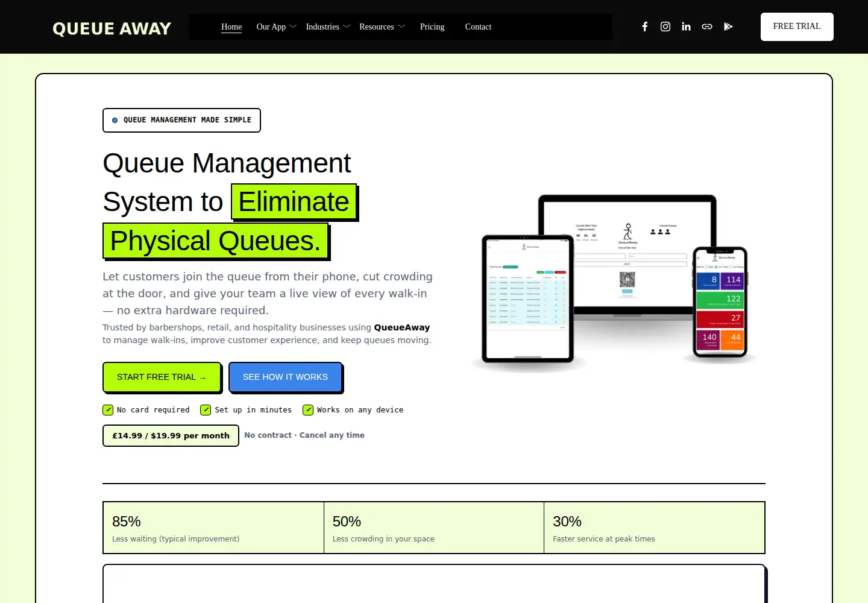Click the 50% stat card
Viewport: 868px width, 603px height.
(434, 528)
